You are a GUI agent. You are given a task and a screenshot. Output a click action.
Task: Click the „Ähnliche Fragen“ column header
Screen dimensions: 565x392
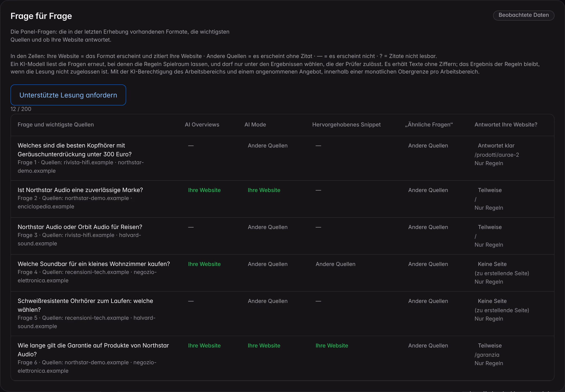[x=429, y=125]
